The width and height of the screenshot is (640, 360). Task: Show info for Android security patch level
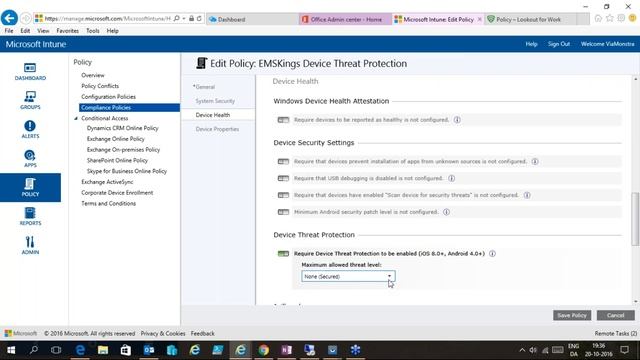pos(447,212)
